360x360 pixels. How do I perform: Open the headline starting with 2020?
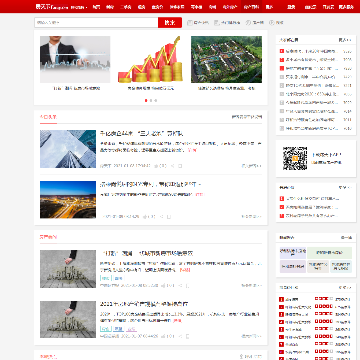click(x=144, y=304)
